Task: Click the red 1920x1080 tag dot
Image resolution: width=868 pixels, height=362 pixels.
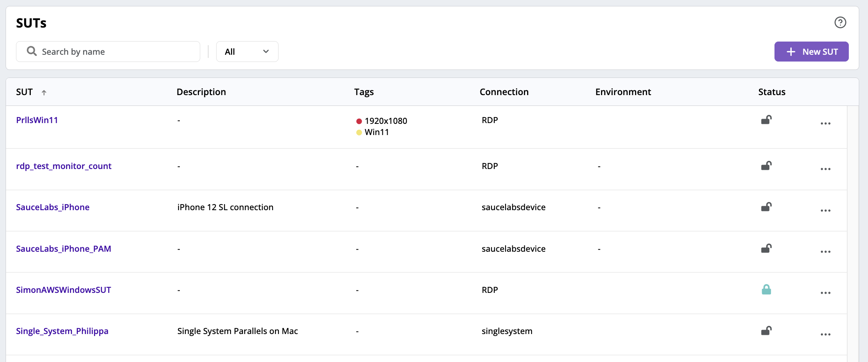Action: 359,121
